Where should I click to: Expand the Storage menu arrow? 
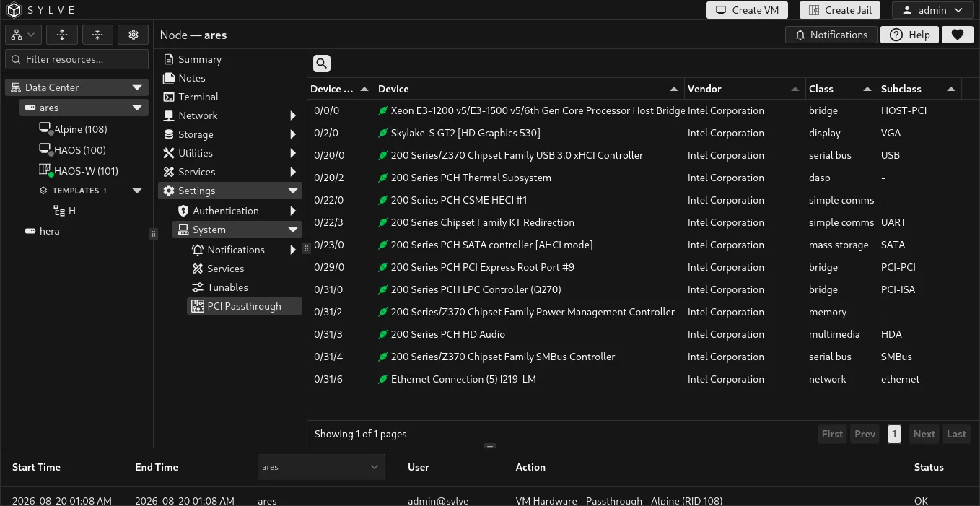pos(293,134)
